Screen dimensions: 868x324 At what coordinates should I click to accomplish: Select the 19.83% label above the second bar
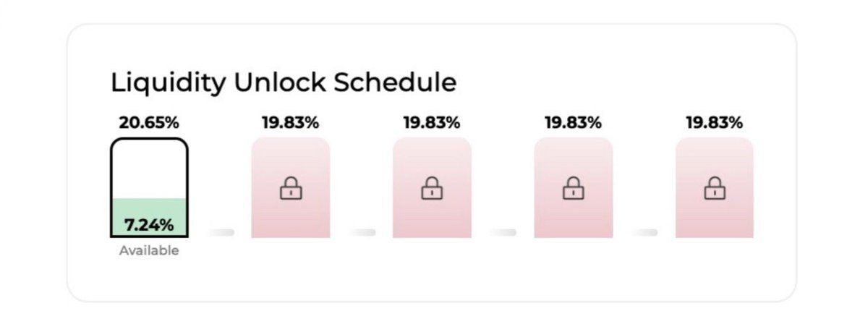coord(291,122)
